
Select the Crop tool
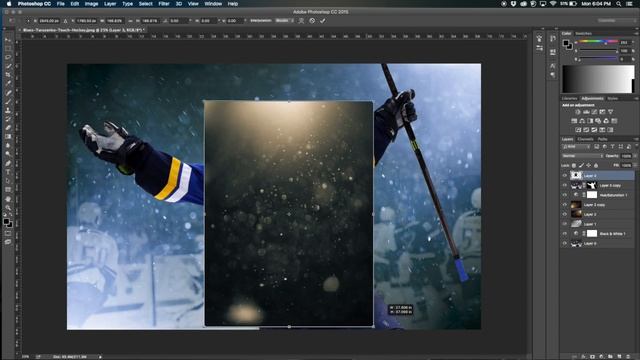coord(8,75)
